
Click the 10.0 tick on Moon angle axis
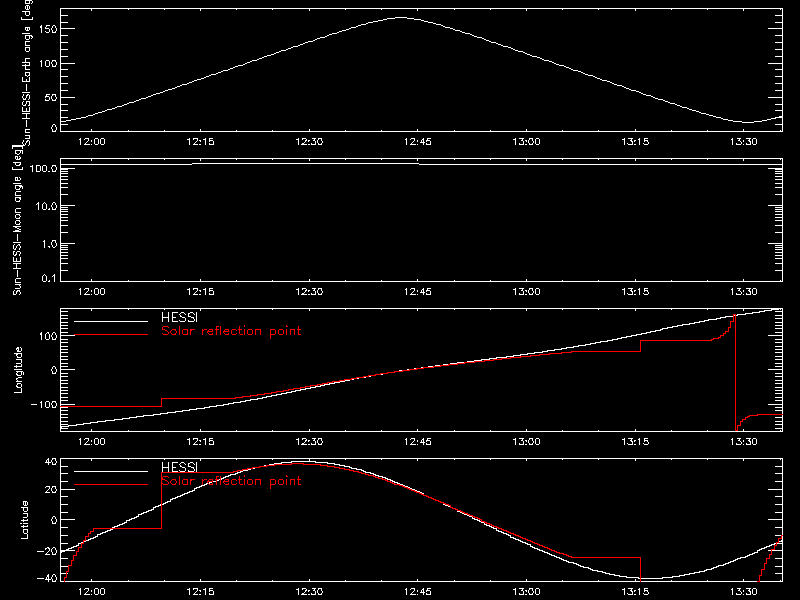(46, 206)
